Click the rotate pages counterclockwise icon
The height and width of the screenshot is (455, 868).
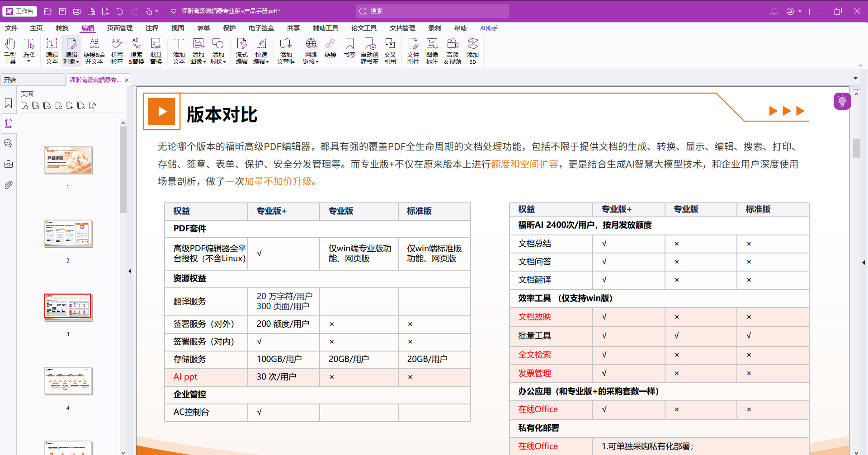(47, 106)
